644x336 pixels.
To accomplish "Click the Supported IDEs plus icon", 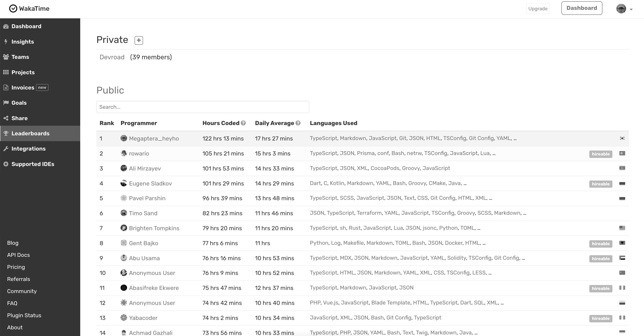I will (6, 164).
